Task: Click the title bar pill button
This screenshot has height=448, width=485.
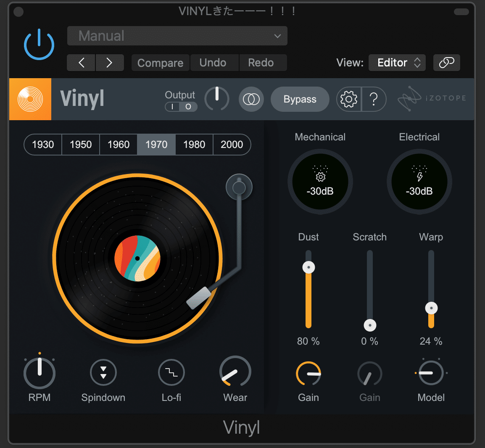Action: click(x=461, y=12)
